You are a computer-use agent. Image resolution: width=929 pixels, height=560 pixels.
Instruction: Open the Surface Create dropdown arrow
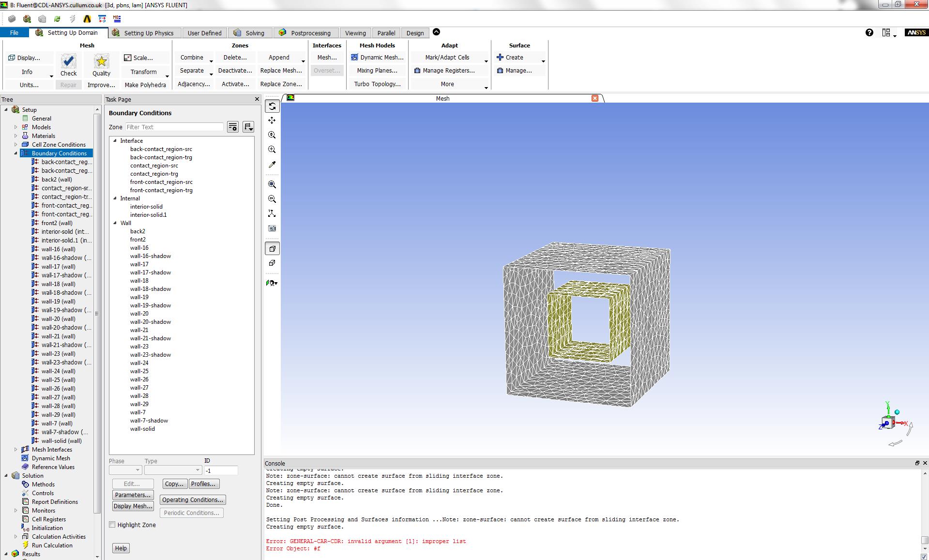pyautogui.click(x=543, y=61)
